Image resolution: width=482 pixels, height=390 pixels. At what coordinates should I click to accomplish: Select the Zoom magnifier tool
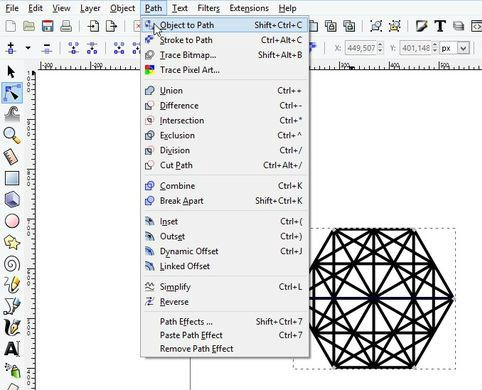[12, 136]
